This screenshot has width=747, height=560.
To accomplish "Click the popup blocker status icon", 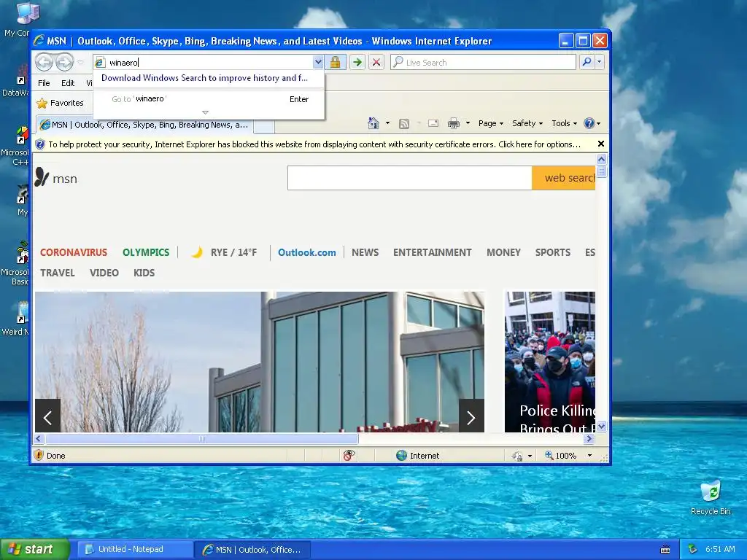I will pyautogui.click(x=349, y=456).
